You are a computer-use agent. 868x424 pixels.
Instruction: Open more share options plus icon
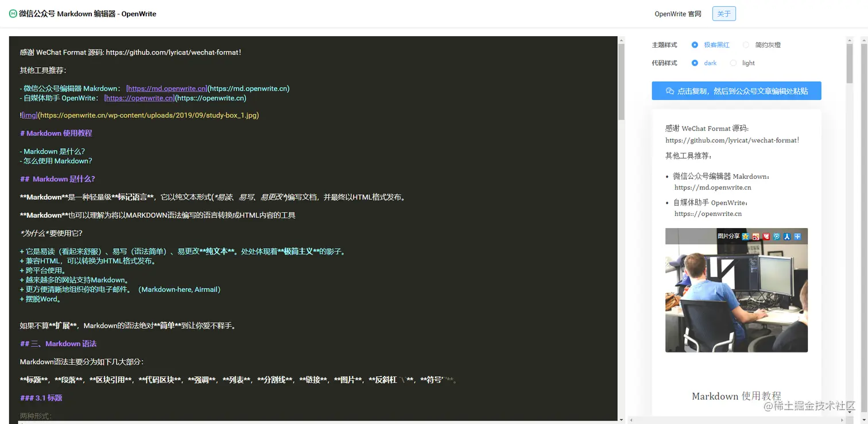(797, 236)
